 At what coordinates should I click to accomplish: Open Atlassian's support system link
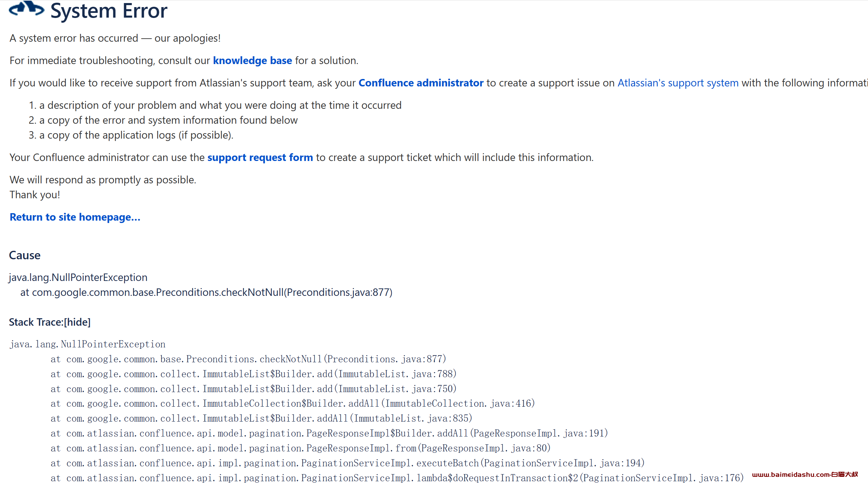coord(678,83)
